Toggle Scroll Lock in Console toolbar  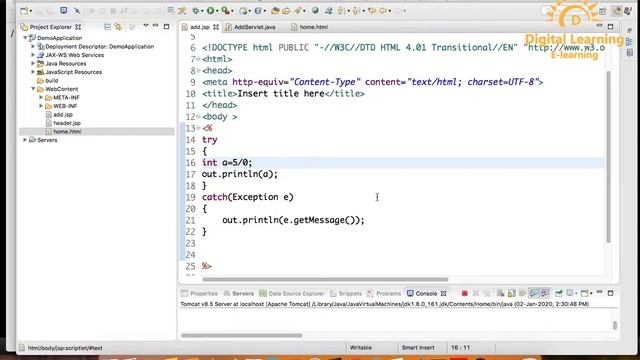511,293
